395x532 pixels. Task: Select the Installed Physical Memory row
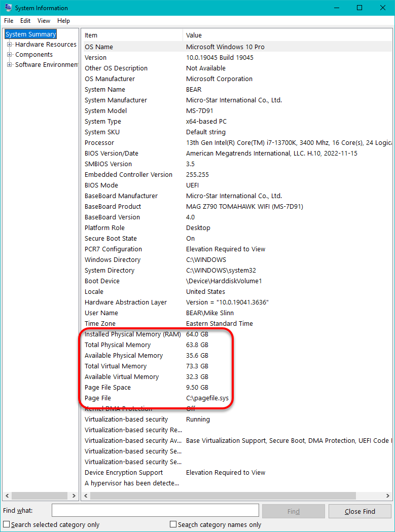132,334
